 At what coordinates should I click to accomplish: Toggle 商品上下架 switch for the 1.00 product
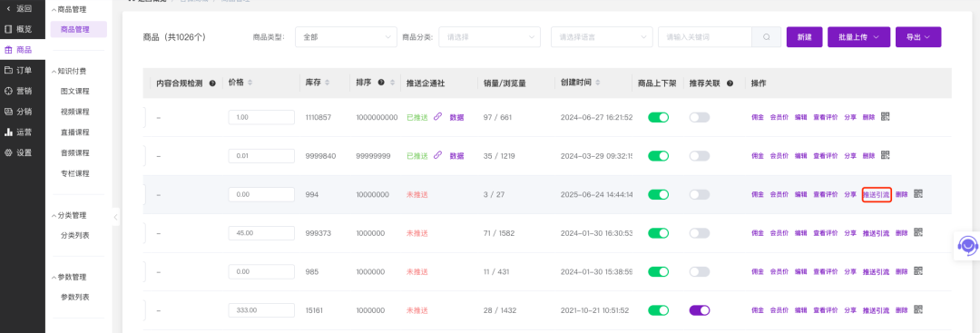pos(658,117)
